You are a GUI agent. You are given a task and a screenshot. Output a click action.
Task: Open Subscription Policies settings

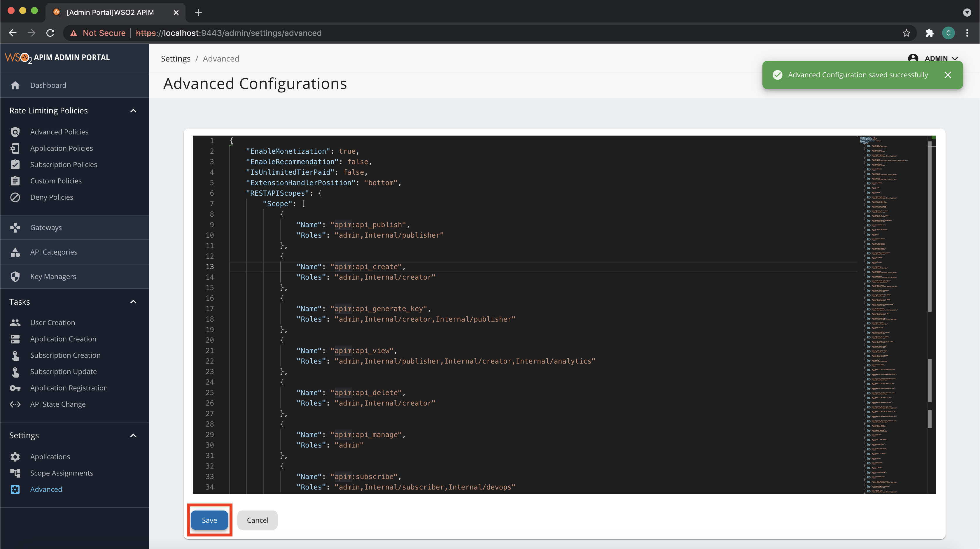click(64, 164)
